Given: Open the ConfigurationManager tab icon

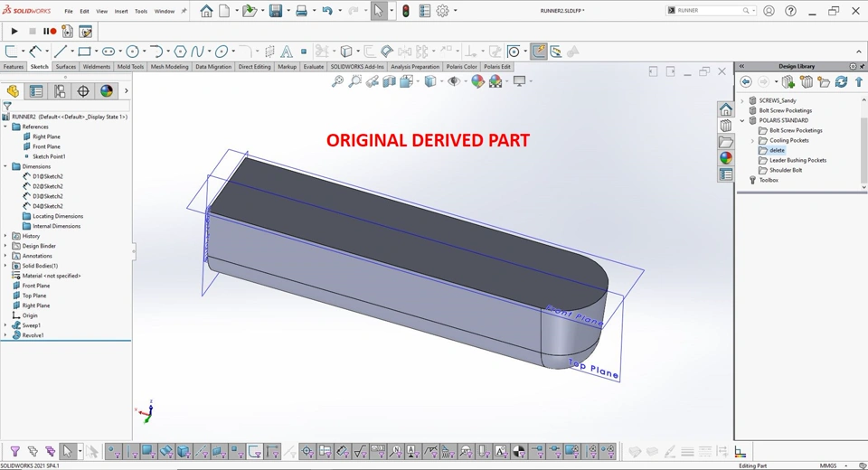Looking at the screenshot, I should 60,90.
